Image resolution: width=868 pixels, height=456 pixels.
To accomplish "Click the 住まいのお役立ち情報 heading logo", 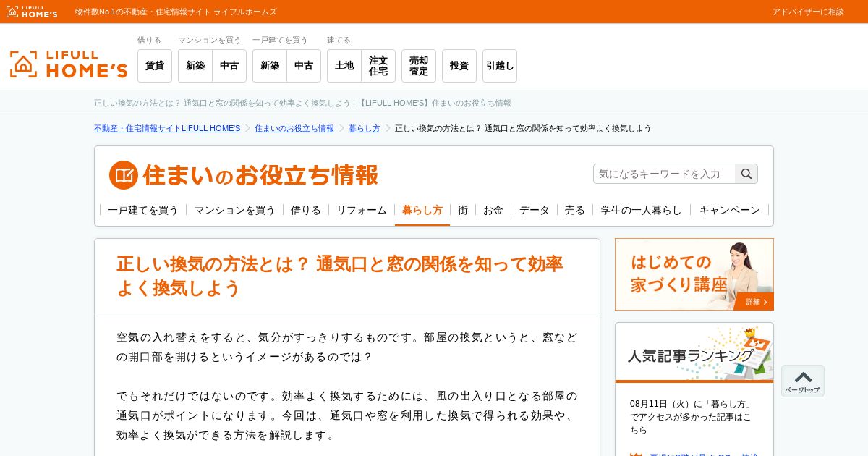I will 244,175.
